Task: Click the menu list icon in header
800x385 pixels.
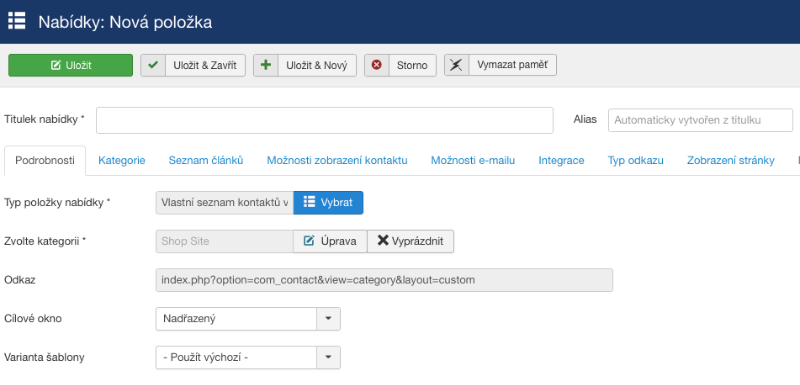Action: [x=17, y=20]
